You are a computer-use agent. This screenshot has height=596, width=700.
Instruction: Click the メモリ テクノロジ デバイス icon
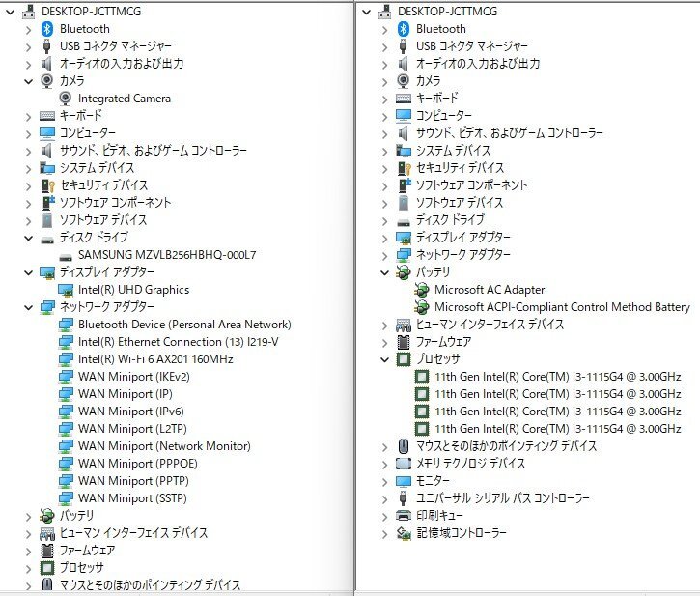404,464
